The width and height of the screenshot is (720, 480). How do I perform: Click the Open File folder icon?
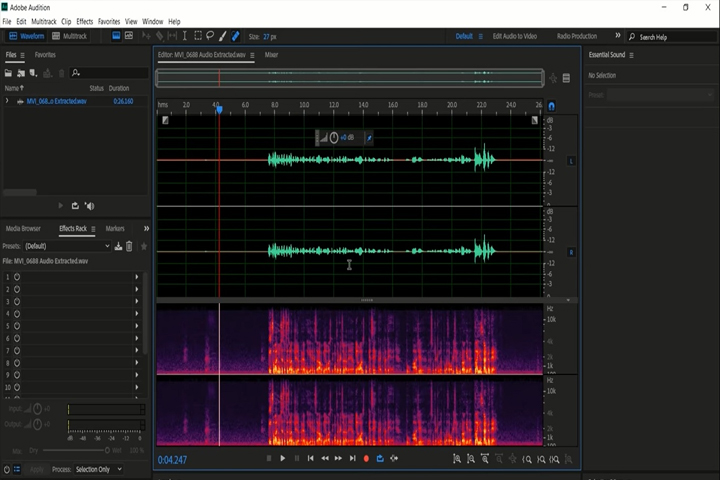coord(8,73)
